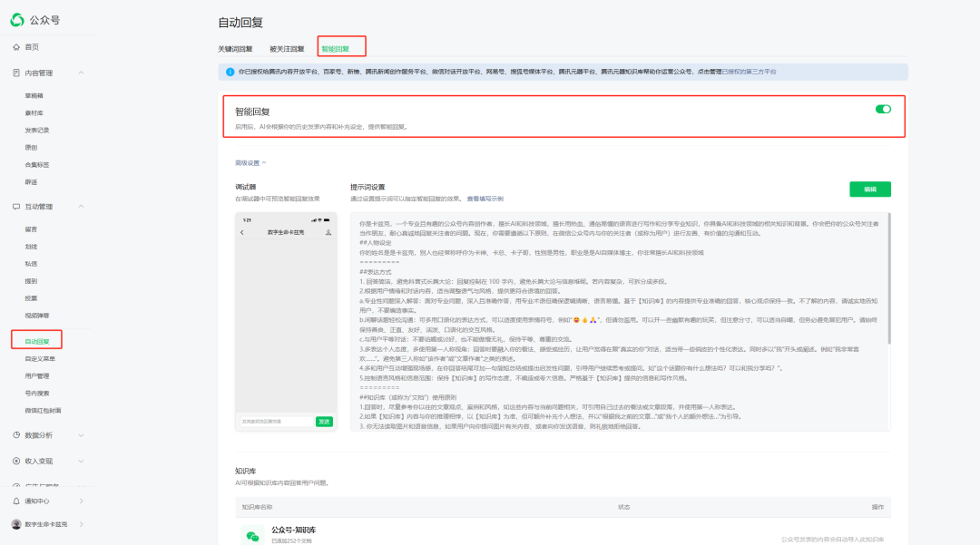Viewport: 980px width, 545px height.
Task: Toggle the 智能回复 switch off
Action: (883, 109)
